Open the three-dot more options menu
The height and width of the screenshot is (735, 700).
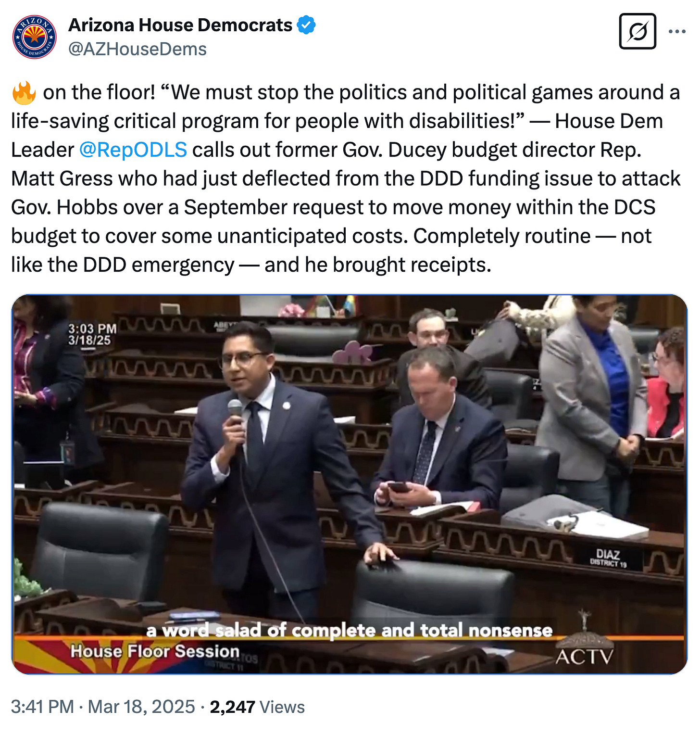[677, 32]
